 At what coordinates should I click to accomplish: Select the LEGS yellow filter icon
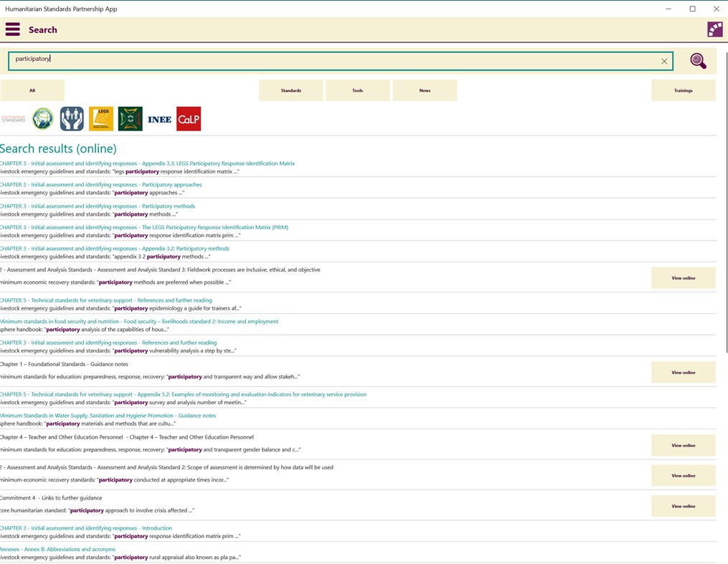[100, 118]
